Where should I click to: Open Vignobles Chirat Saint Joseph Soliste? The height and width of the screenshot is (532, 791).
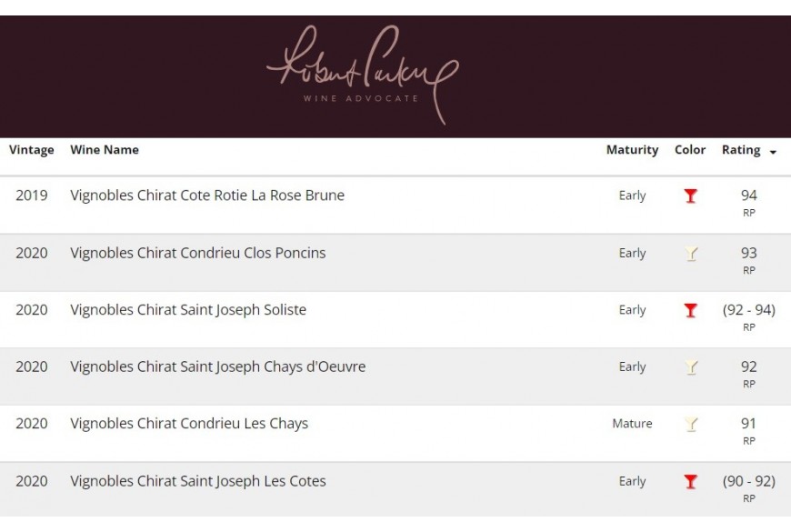(188, 310)
